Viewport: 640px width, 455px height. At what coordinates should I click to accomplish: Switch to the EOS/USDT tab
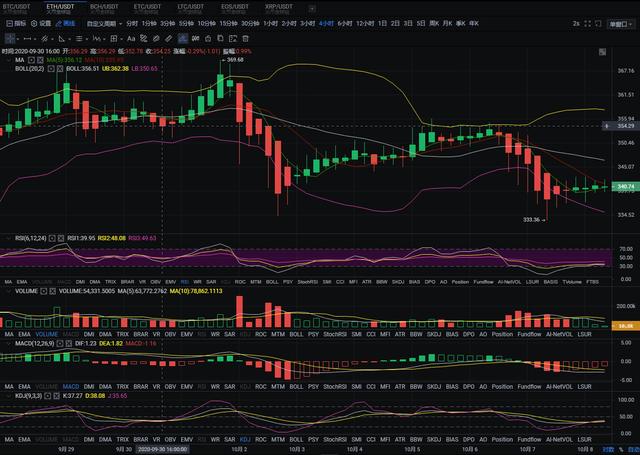click(x=235, y=8)
